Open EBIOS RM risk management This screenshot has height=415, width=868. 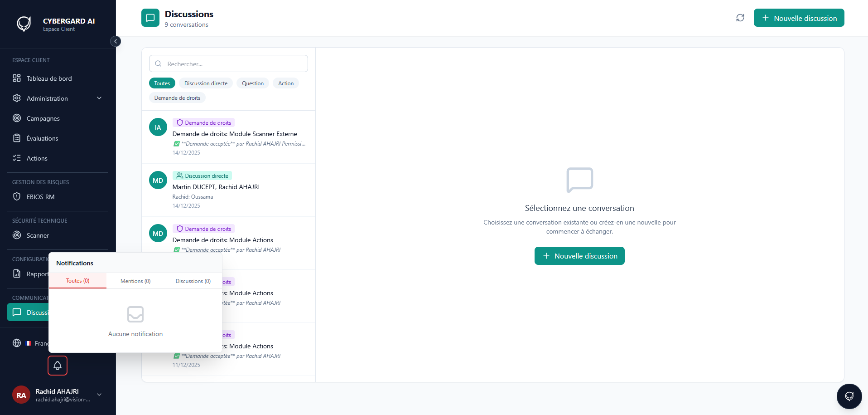[58, 197]
